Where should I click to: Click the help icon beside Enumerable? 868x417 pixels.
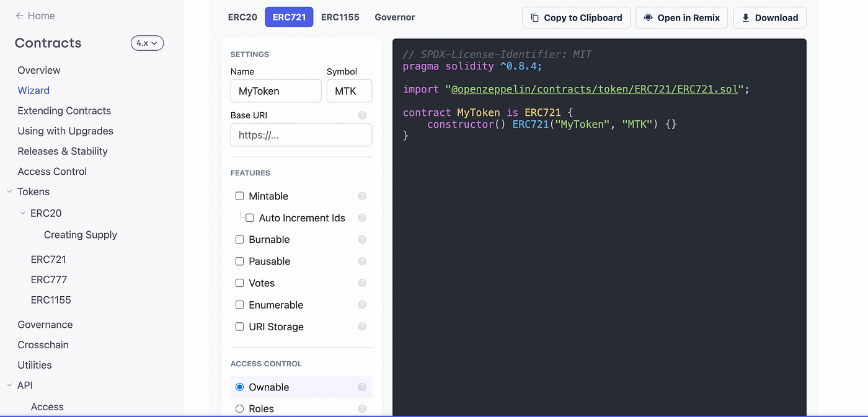tap(362, 305)
